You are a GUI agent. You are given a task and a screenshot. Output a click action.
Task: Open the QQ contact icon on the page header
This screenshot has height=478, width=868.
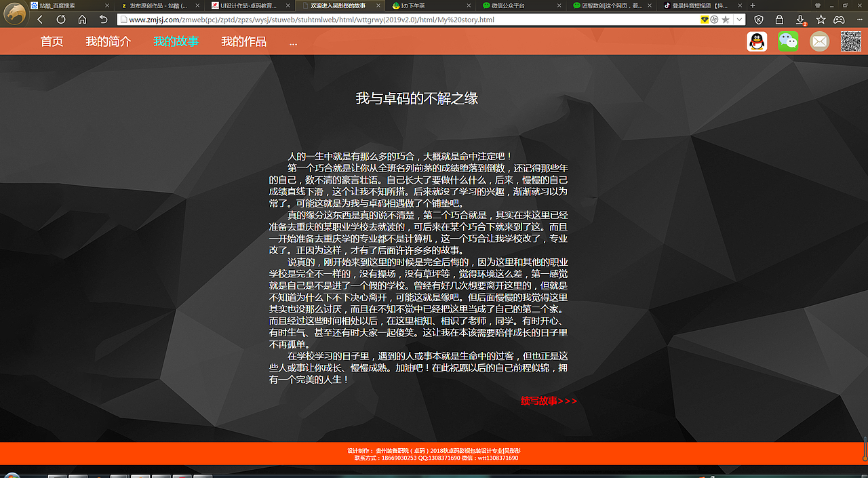[757, 41]
